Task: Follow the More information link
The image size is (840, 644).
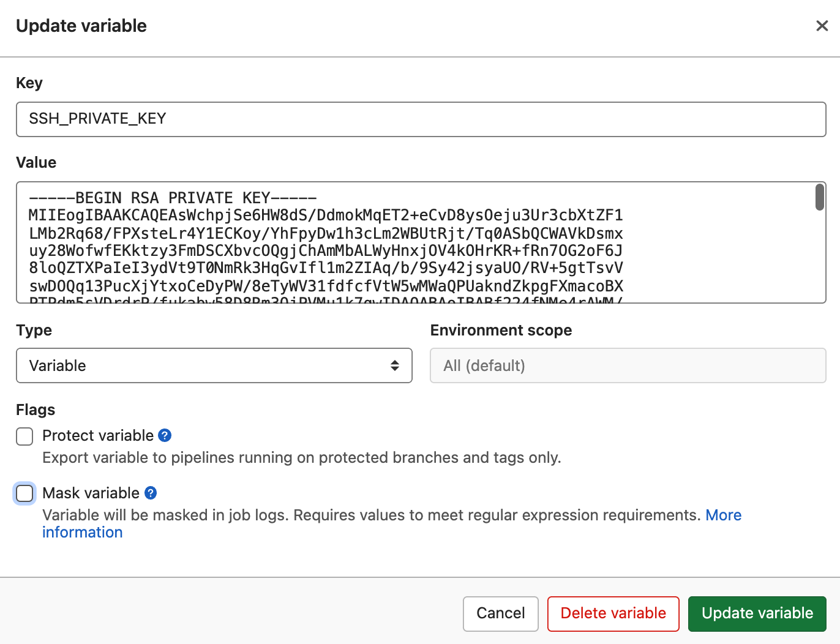Action: [723, 515]
